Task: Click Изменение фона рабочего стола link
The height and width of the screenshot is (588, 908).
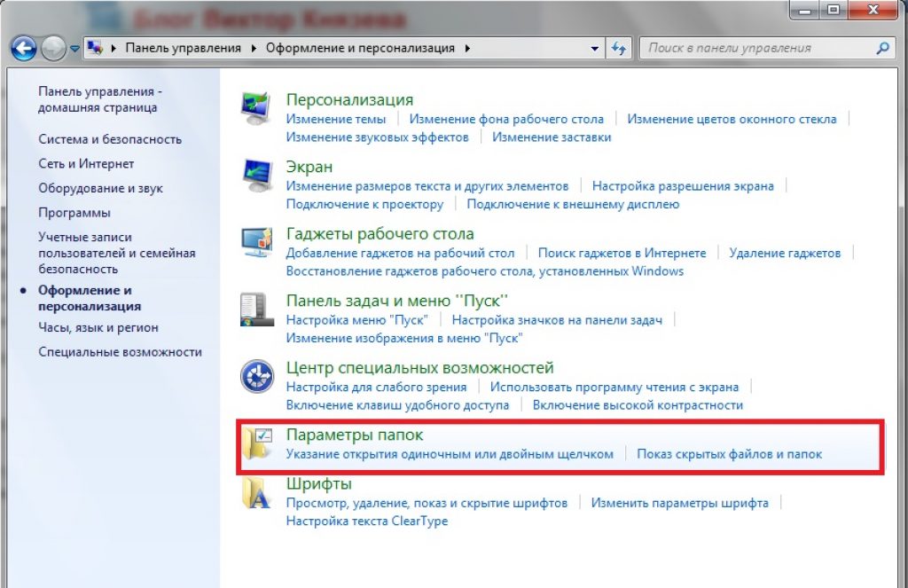Action: pos(506,120)
